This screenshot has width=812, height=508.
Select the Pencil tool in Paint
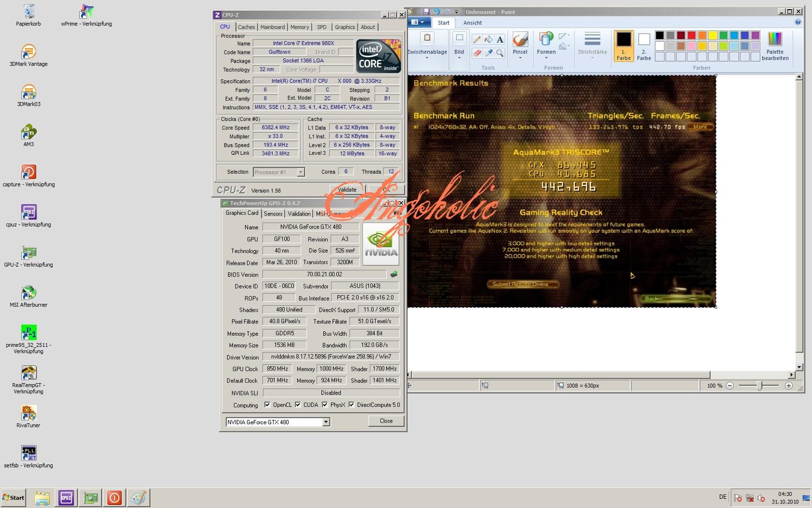coord(477,40)
